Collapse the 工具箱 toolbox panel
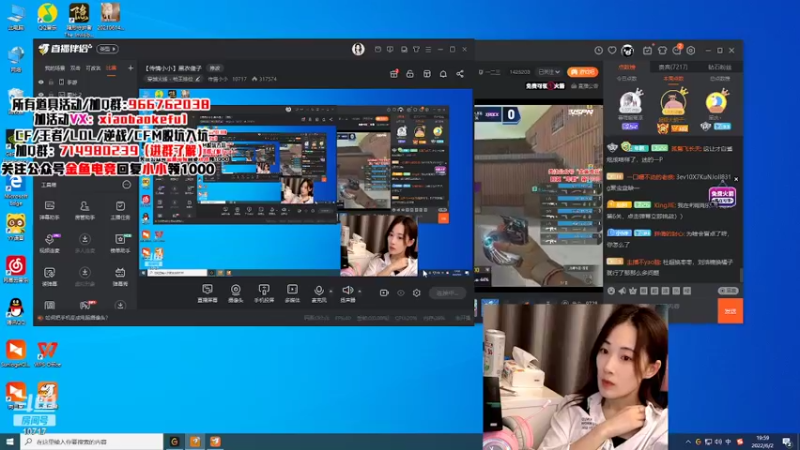This screenshot has width=800, height=450. coord(127,185)
